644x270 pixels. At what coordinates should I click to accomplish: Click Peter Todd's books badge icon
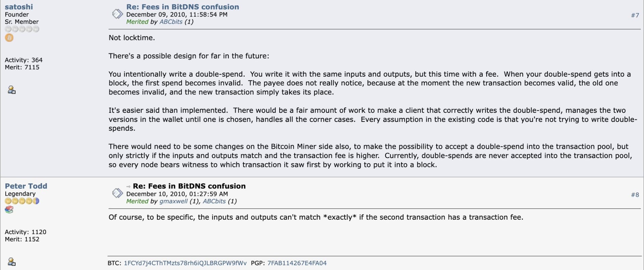tap(9, 210)
